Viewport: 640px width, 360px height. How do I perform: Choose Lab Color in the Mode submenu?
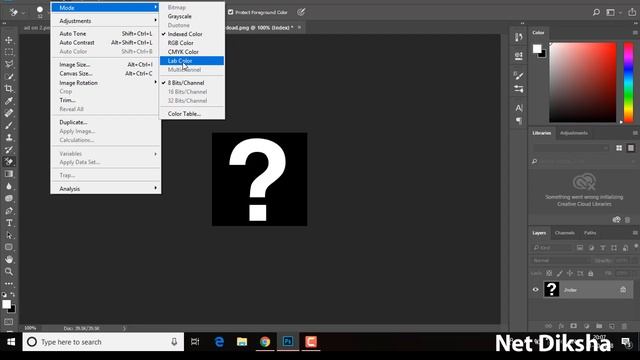point(192,61)
